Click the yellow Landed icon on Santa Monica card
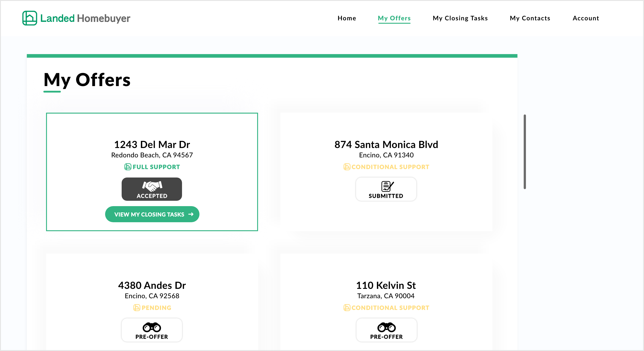The width and height of the screenshot is (644, 351). click(347, 167)
